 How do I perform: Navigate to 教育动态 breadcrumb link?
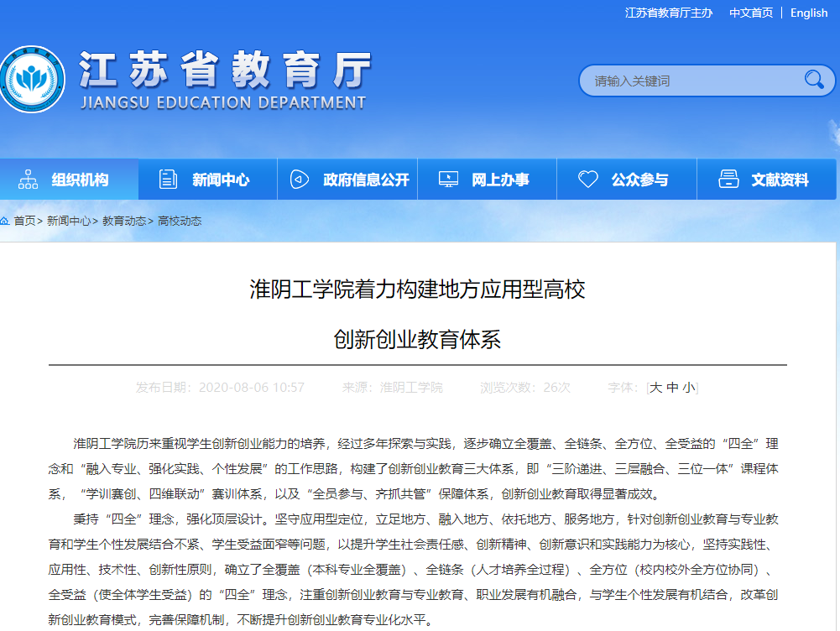[x=124, y=222]
